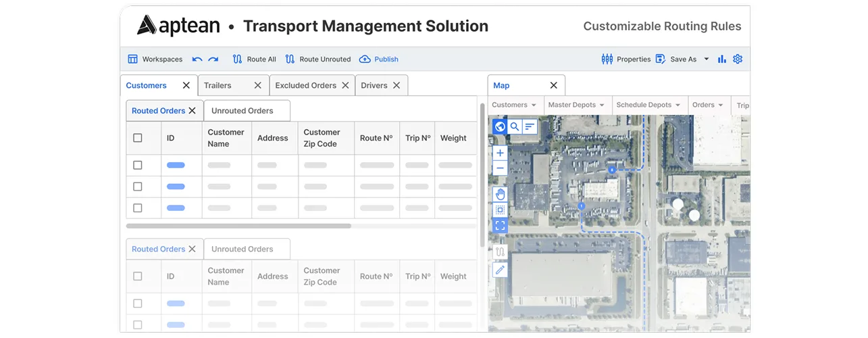Click route stop marker 1 on the map

[x=581, y=206]
